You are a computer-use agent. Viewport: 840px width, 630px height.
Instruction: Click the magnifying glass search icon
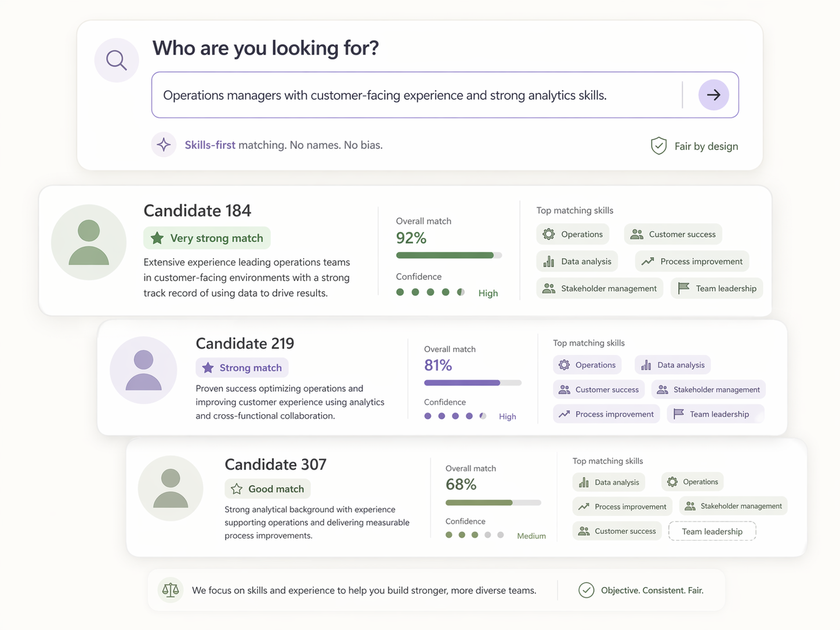click(117, 60)
